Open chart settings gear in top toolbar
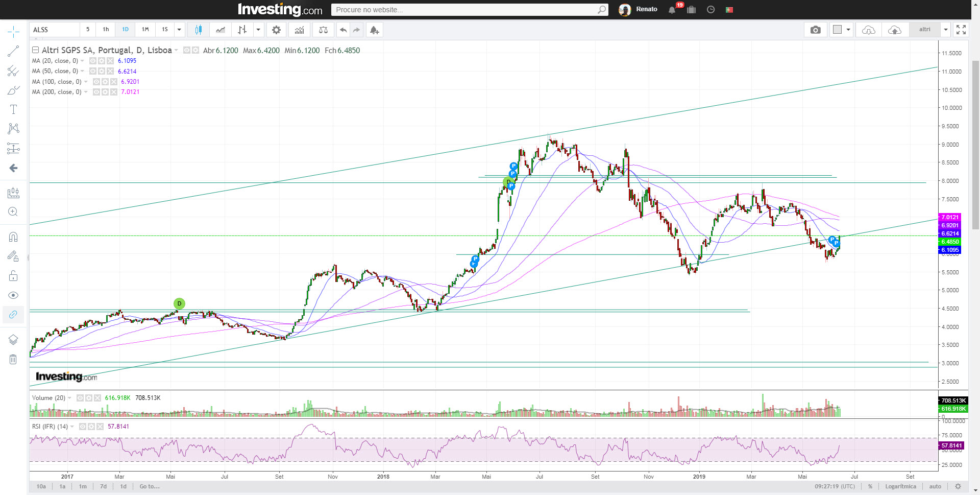The width and height of the screenshot is (980, 495). pos(276,30)
